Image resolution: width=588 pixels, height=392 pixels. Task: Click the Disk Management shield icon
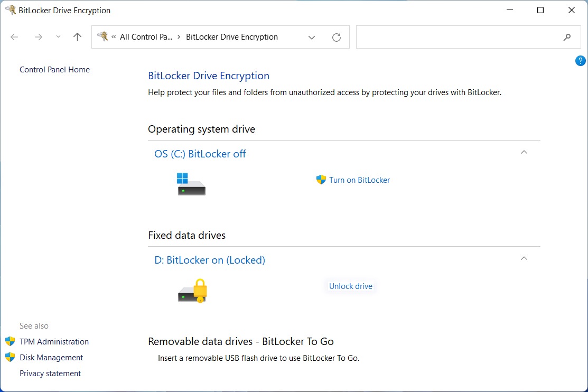pos(10,357)
